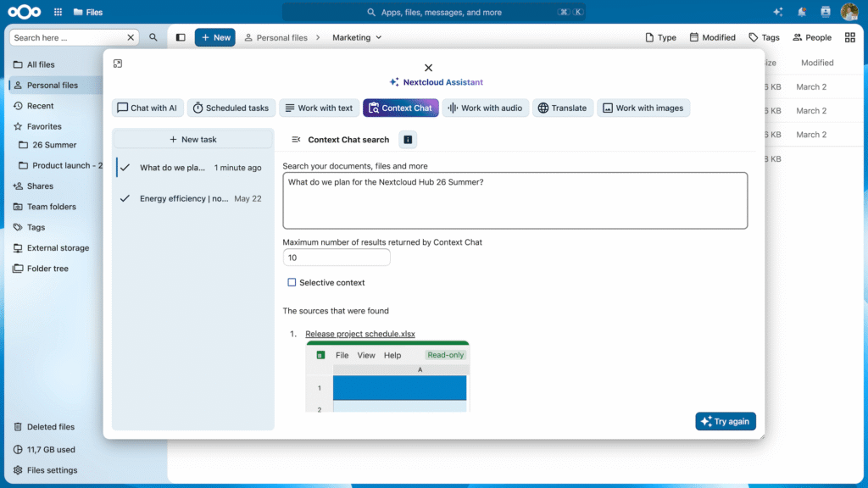Open Team folders in sidebar

55,207
